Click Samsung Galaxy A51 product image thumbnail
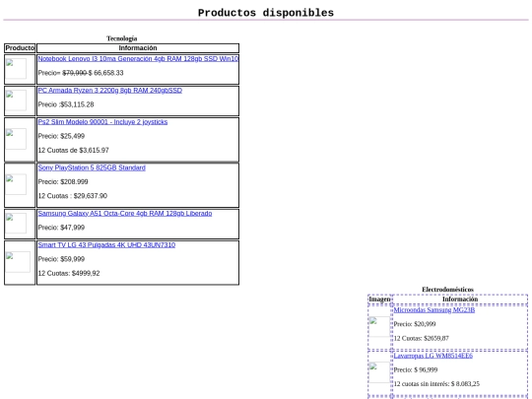The width and height of the screenshot is (532, 399). point(16,223)
